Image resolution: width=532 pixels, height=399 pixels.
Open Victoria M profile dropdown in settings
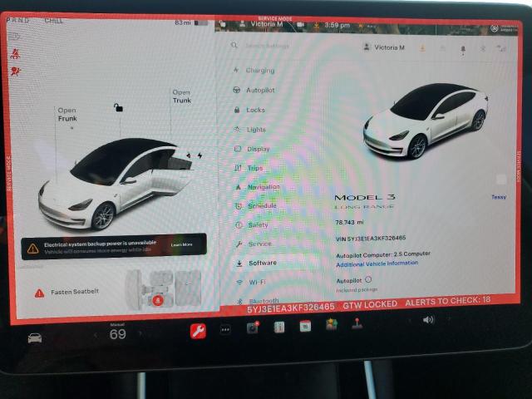coord(384,47)
